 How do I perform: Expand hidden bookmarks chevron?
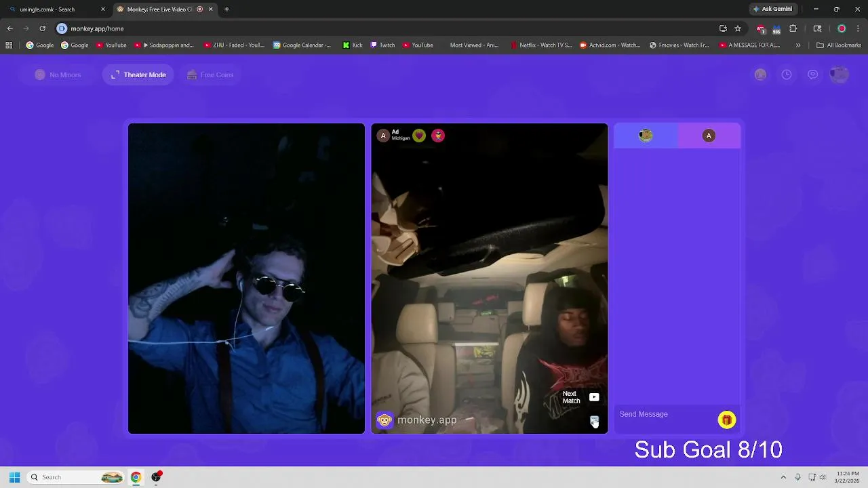tap(798, 45)
